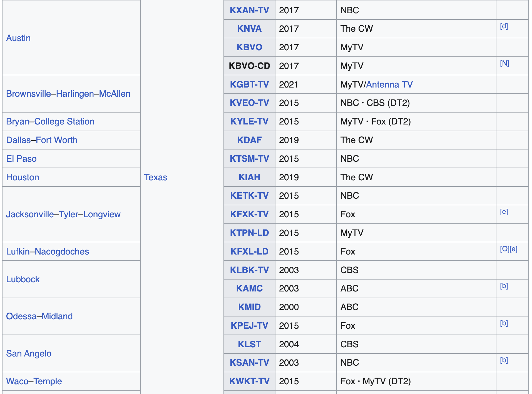Open the KXAN-TV station link
The height and width of the screenshot is (394, 532).
(249, 10)
